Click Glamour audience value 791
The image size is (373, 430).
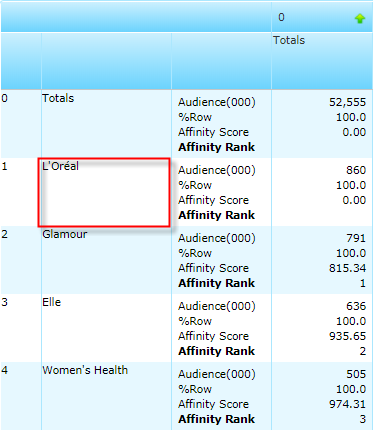point(356,238)
